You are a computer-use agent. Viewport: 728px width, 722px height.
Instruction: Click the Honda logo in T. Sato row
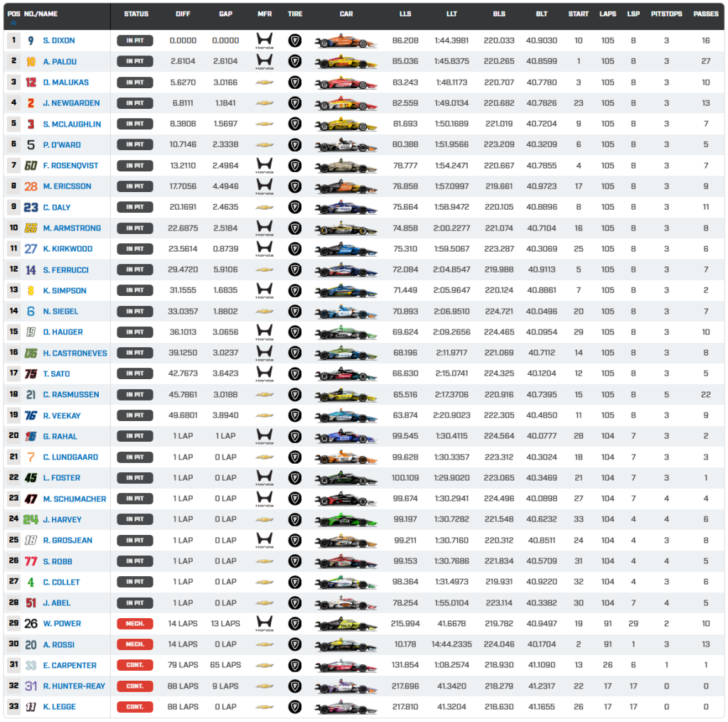pos(264,374)
